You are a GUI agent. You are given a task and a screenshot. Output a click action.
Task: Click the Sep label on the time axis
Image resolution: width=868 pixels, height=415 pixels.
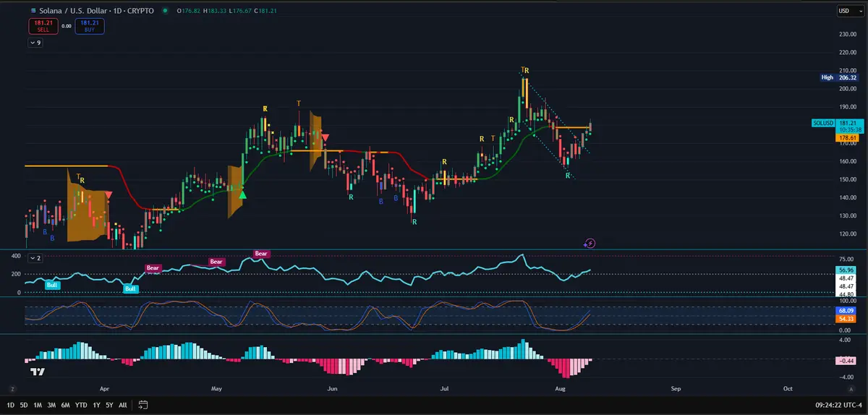[x=676, y=388]
